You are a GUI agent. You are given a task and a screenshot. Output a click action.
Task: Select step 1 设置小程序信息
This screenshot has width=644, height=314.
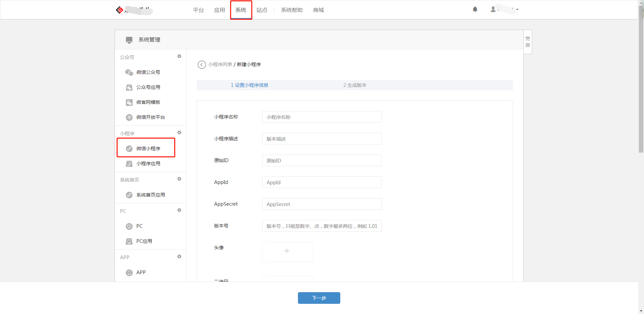(250, 85)
